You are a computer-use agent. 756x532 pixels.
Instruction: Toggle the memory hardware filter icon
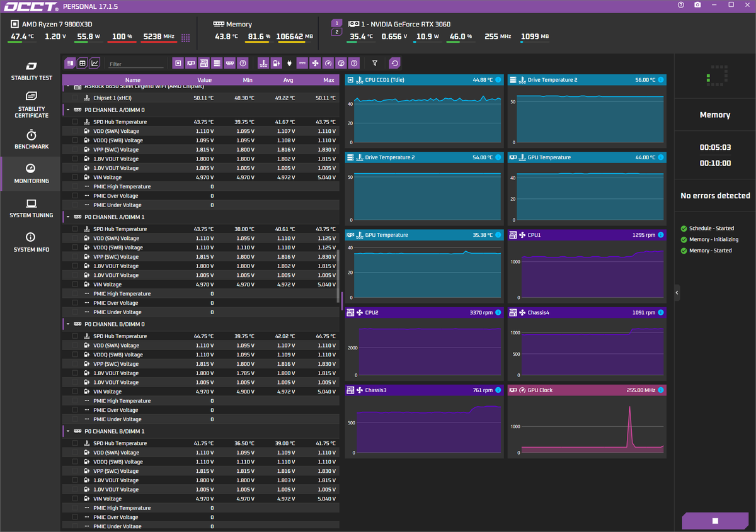coord(230,63)
